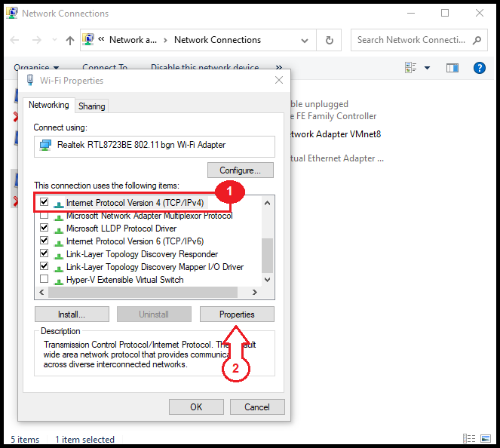This screenshot has height=448, width=500.
Task: Open the help question mark icon
Action: click(480, 68)
